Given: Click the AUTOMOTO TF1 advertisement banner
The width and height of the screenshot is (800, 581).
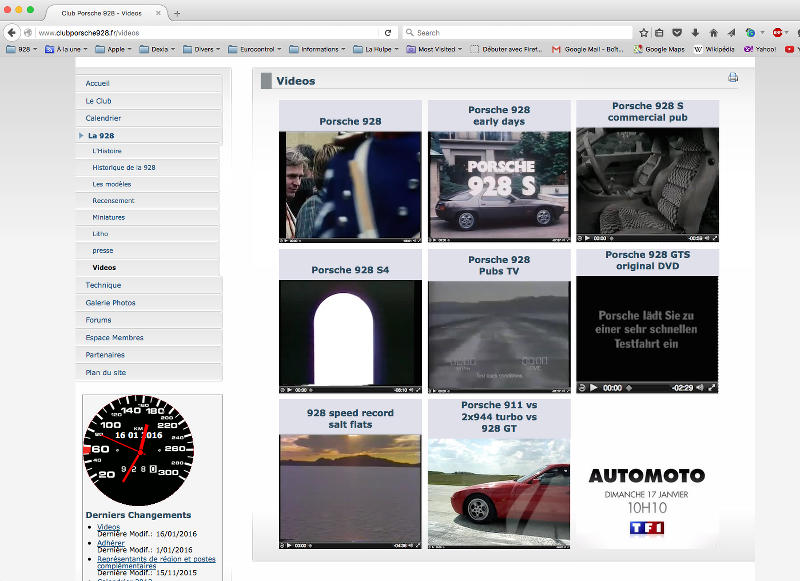Looking at the screenshot, I should (647, 499).
